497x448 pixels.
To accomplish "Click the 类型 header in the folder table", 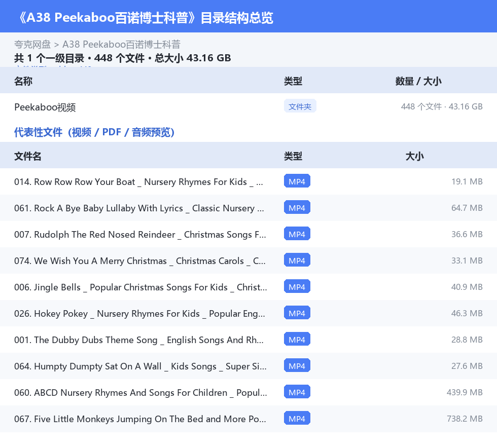I will (293, 81).
